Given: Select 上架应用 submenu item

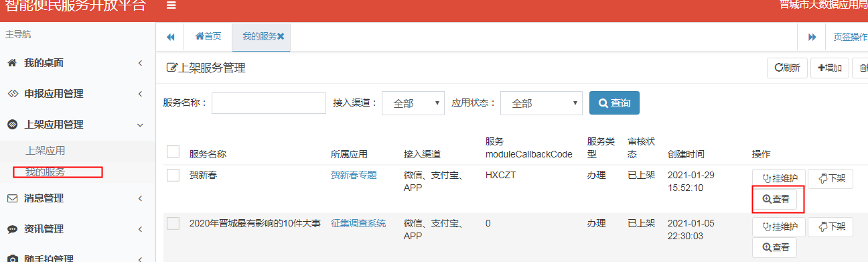Looking at the screenshot, I should click(46, 151).
